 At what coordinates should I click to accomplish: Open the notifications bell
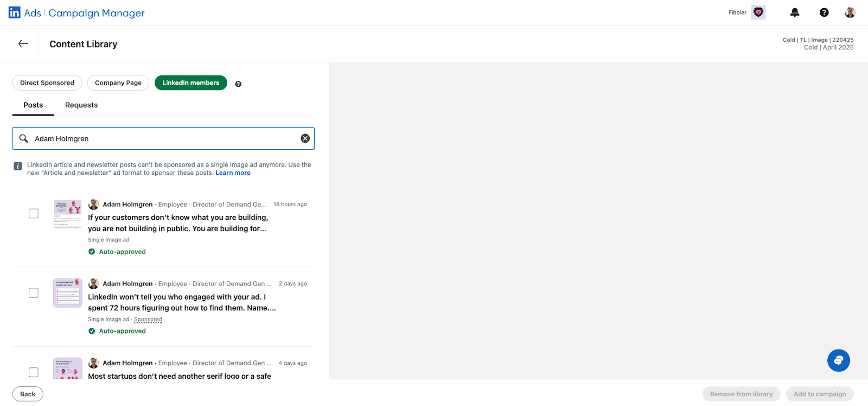[795, 12]
